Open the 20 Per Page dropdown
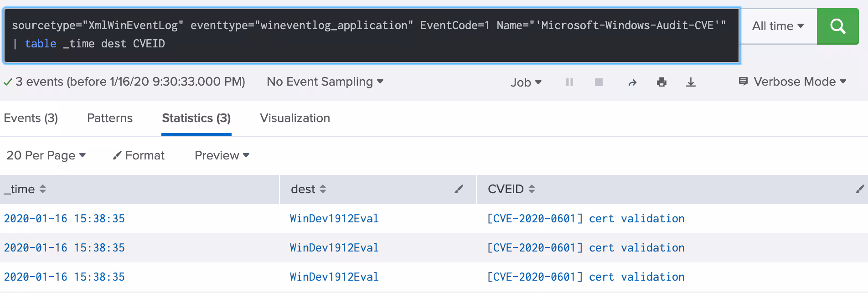 tap(46, 156)
